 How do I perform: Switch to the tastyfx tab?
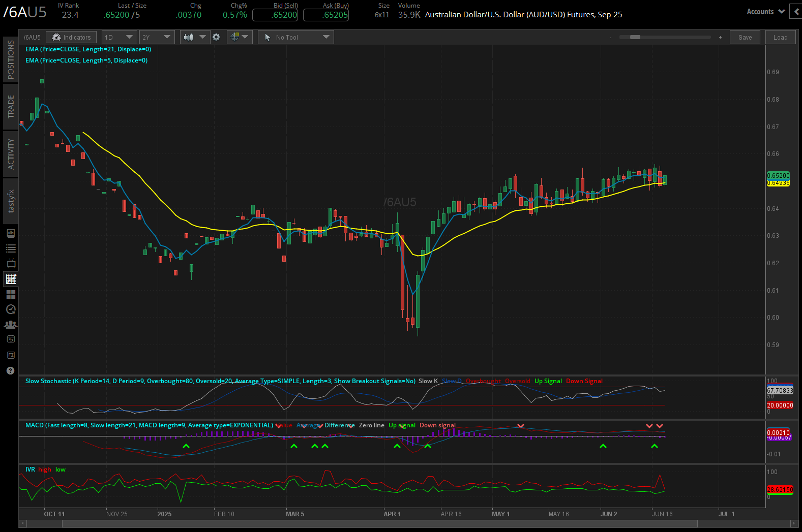(x=11, y=201)
